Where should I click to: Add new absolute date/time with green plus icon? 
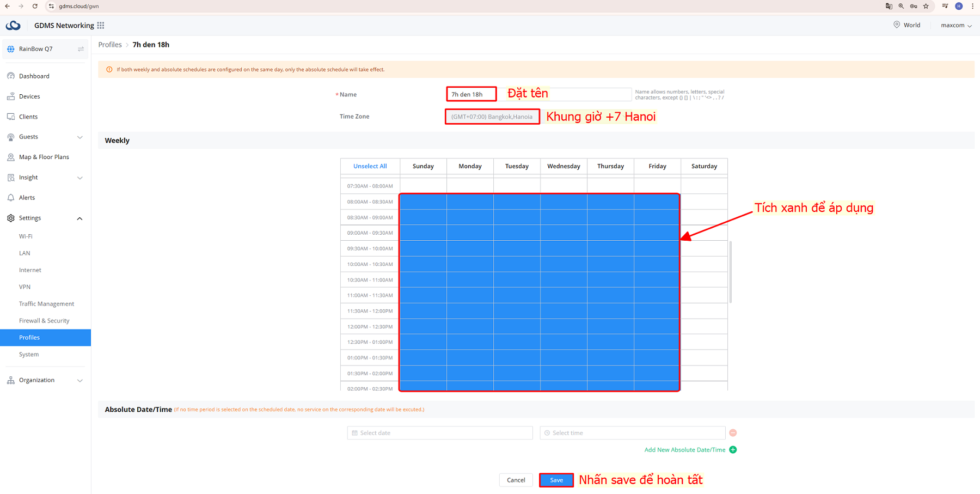tap(733, 450)
